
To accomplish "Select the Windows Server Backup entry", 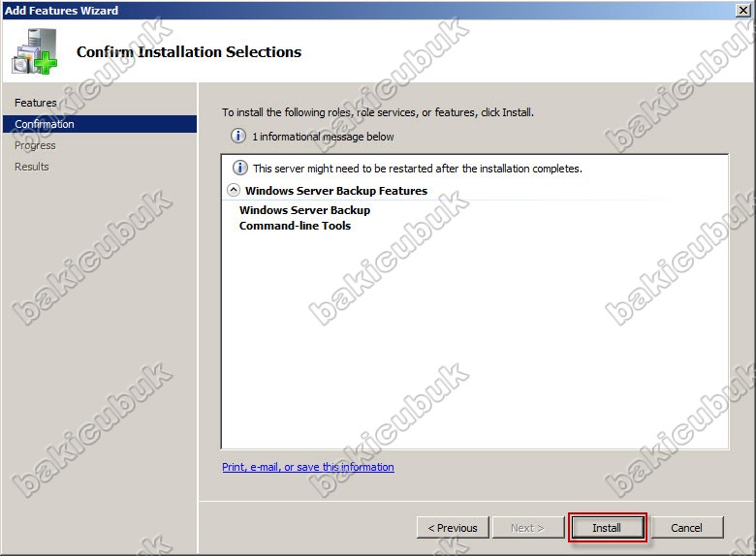I will (304, 210).
